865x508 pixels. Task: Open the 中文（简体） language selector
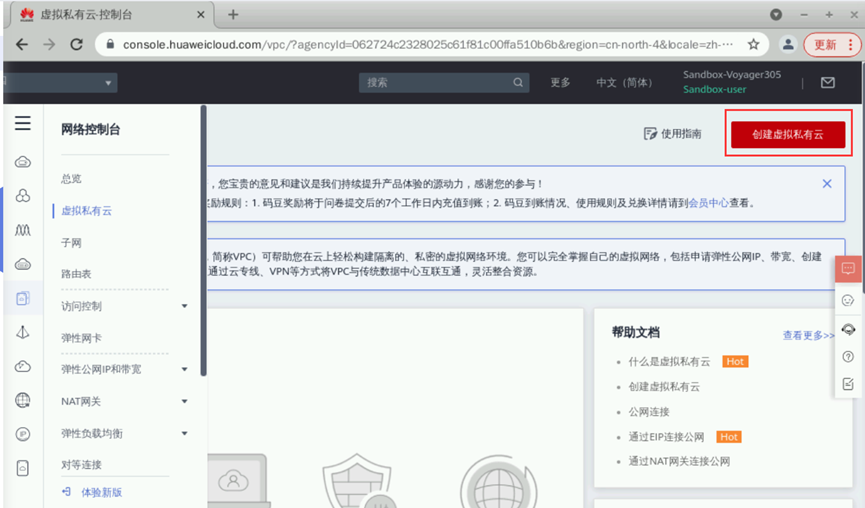[624, 83]
